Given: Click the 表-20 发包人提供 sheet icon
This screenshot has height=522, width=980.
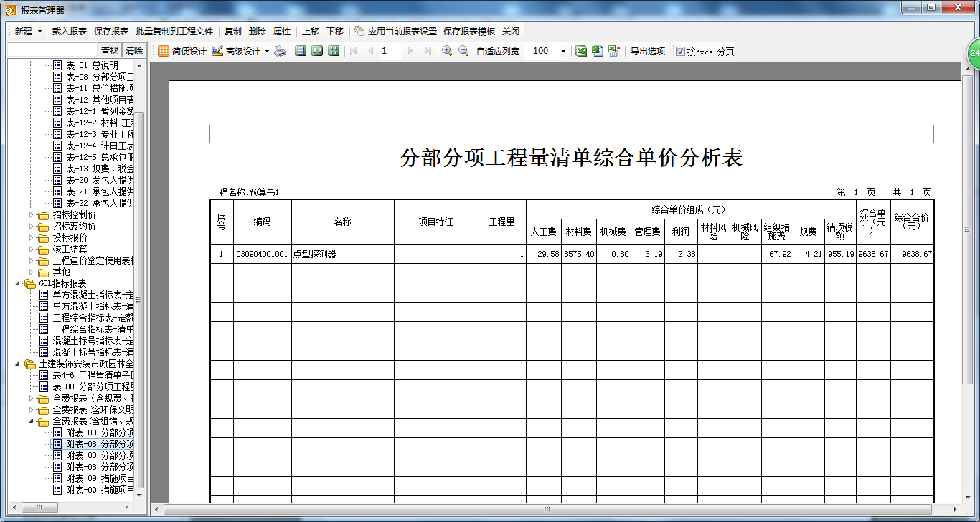Looking at the screenshot, I should pos(57,180).
